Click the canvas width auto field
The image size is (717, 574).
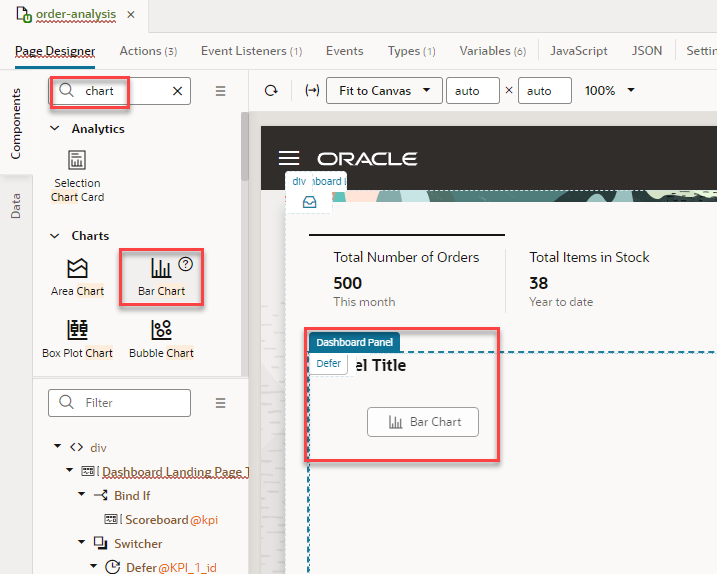pos(472,91)
